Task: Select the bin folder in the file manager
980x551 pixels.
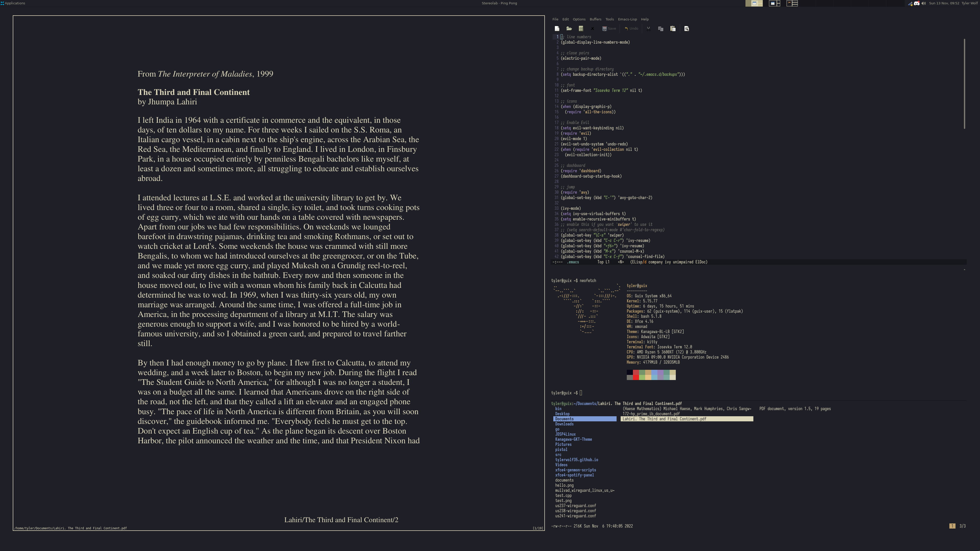Action: pos(558,409)
